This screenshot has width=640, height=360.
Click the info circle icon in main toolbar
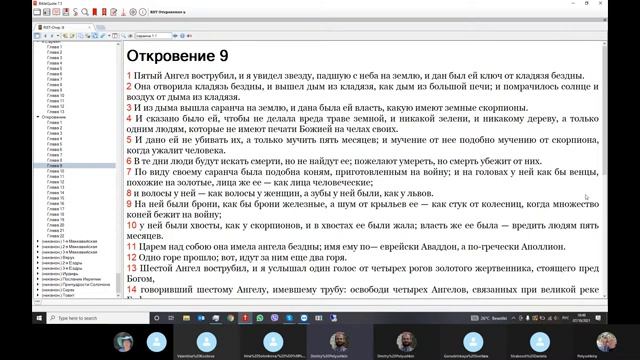pyautogui.click(x=142, y=12)
